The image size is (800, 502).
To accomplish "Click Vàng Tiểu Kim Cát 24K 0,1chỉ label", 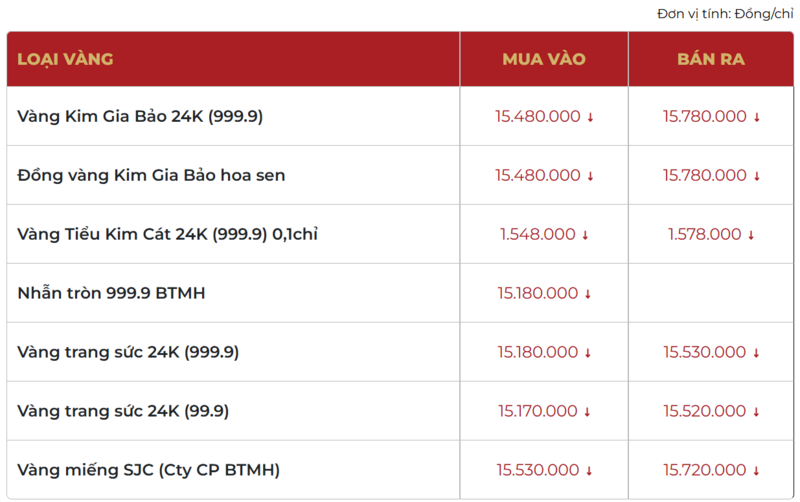I will (167, 234).
